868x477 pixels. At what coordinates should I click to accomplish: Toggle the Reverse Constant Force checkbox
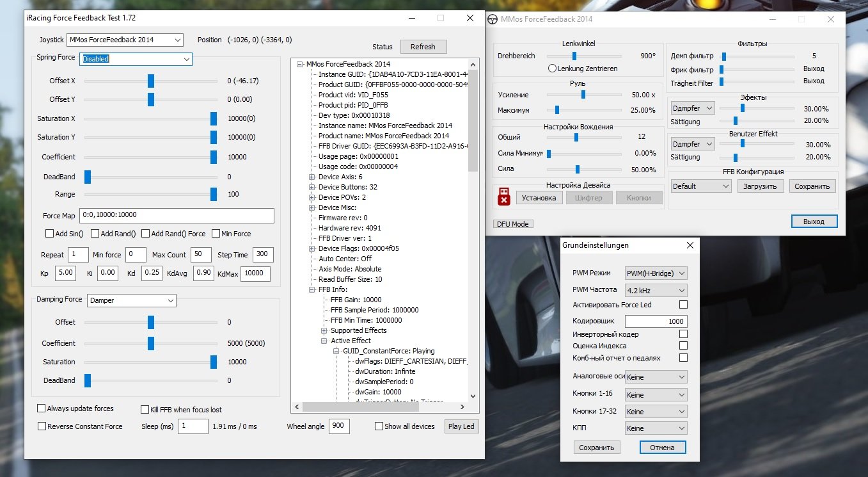42,426
